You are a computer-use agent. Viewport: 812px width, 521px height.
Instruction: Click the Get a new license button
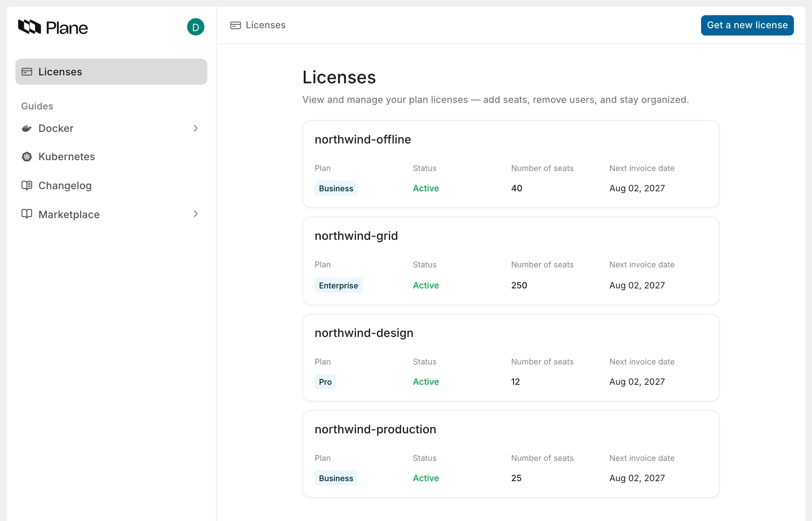tap(747, 25)
